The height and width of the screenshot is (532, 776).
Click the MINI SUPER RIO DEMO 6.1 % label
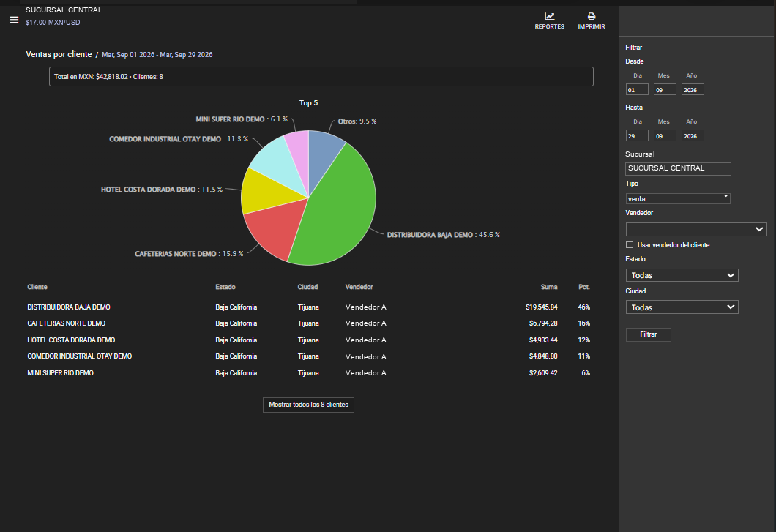242,119
